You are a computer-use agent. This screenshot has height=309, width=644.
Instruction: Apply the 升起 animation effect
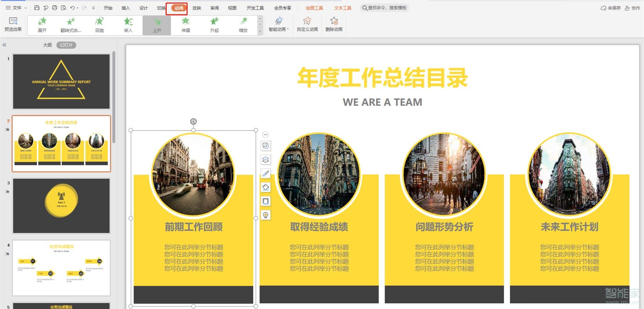click(x=215, y=25)
